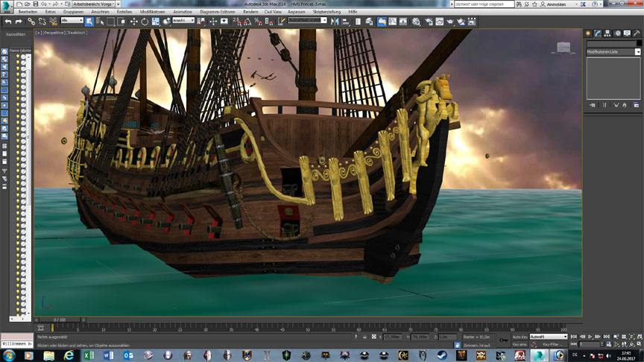Click the Align tool icon
Screen dimensions: 644x362
pos(345,22)
